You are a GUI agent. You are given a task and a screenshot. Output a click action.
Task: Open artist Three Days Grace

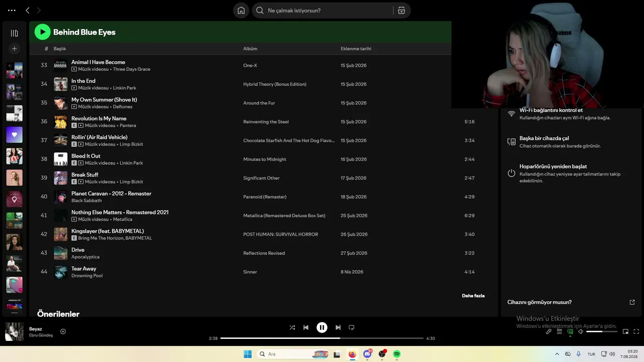pyautogui.click(x=131, y=69)
